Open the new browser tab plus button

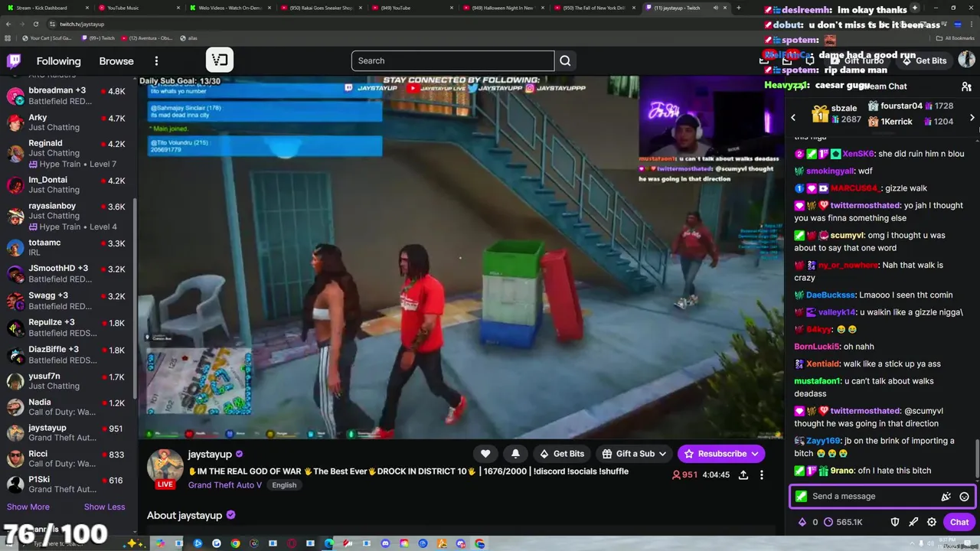tap(738, 8)
